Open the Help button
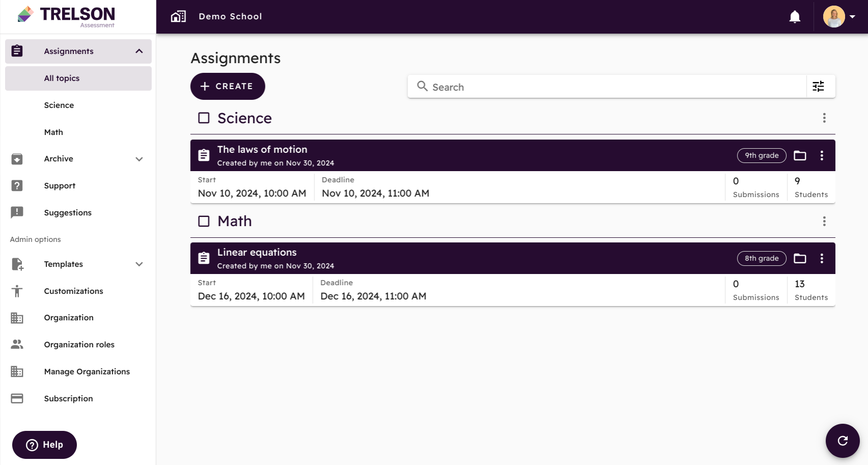 click(x=44, y=445)
